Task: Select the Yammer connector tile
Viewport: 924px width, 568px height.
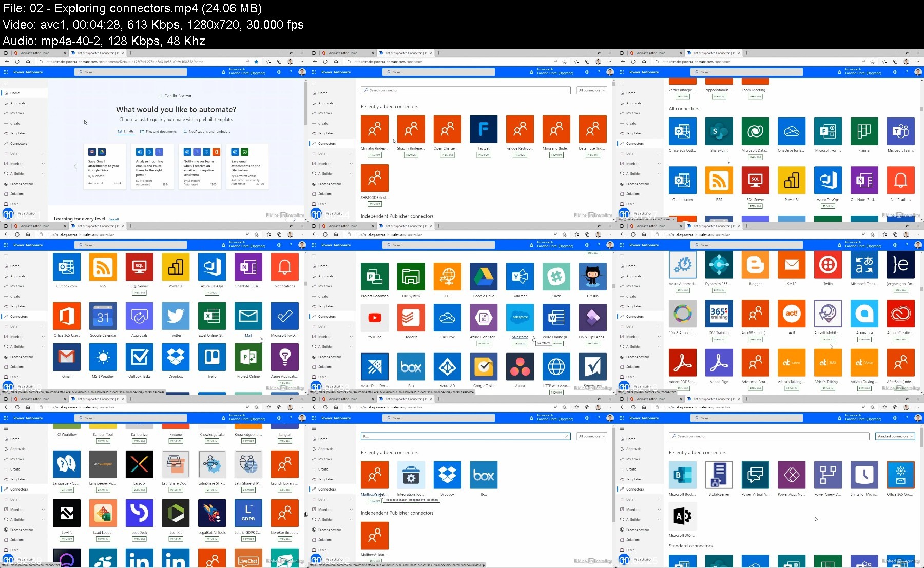Action: [520, 277]
